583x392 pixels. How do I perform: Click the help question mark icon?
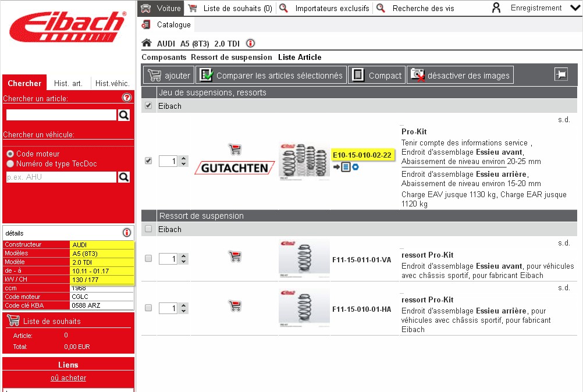(127, 98)
